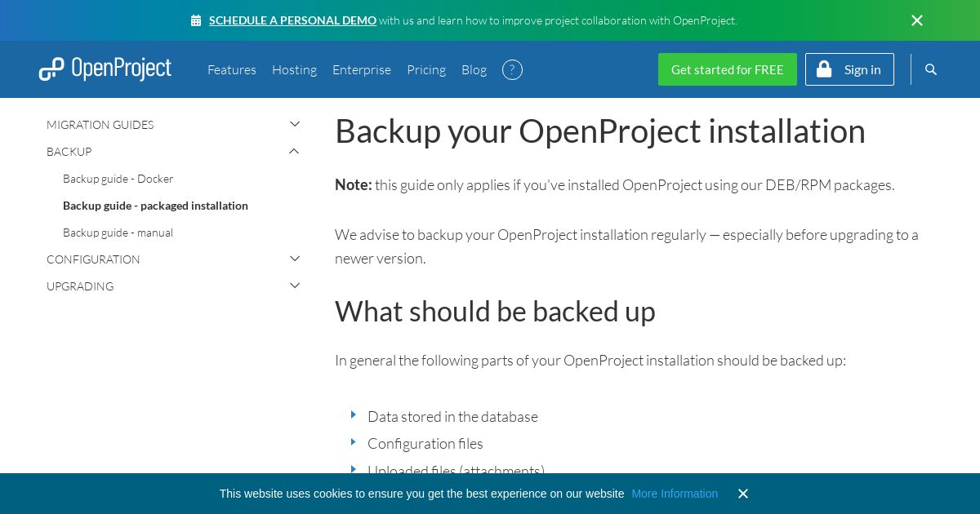The image size is (980, 514).
Task: Open the help question mark icon
Action: tap(512, 69)
